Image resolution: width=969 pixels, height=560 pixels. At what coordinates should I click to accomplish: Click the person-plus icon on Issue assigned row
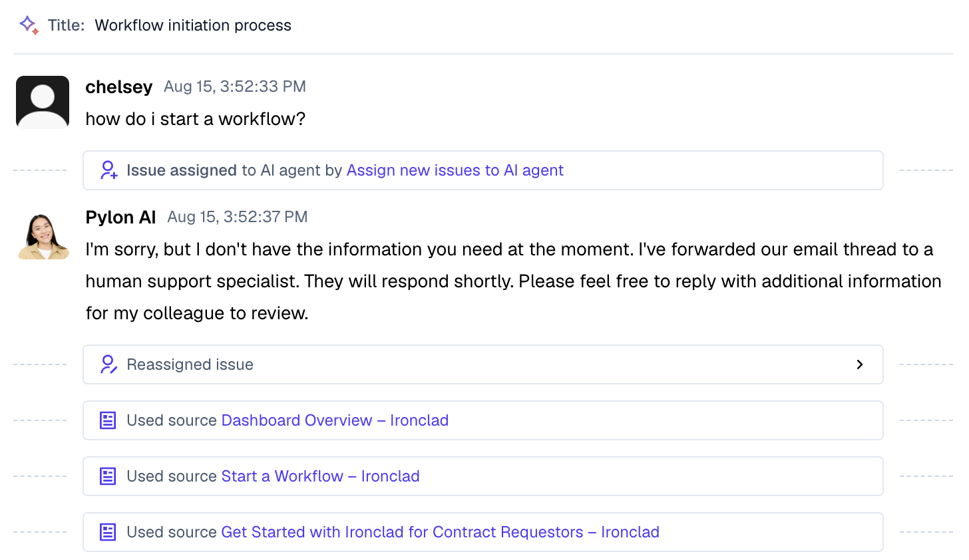click(x=108, y=170)
